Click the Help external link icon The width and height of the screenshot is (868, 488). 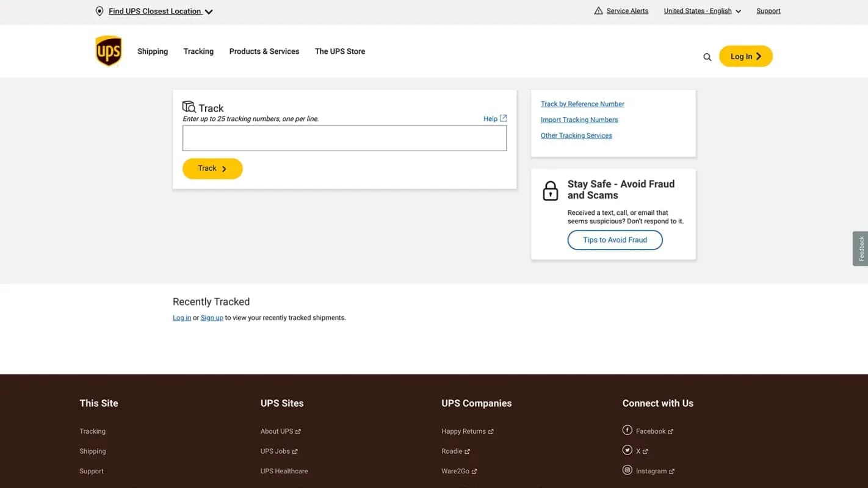pos(503,118)
